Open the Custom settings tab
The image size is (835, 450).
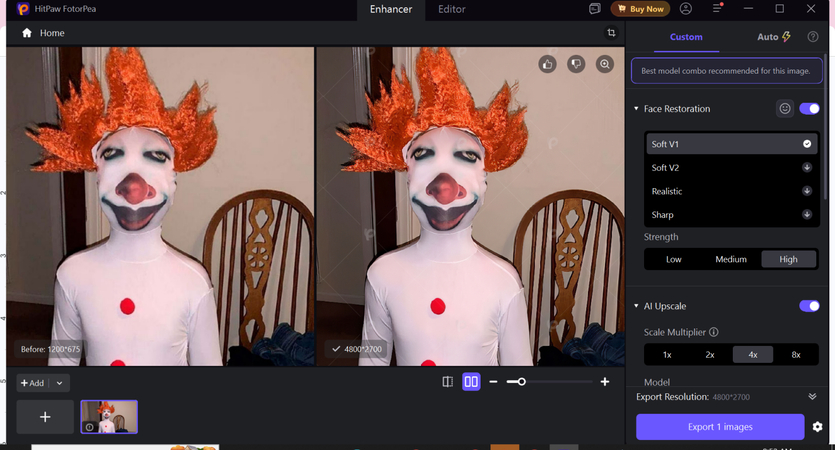click(x=686, y=37)
